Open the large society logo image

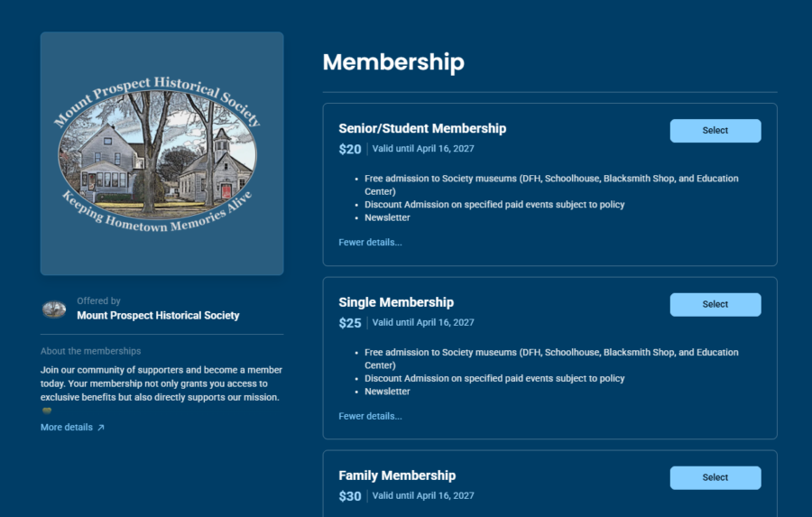(162, 153)
